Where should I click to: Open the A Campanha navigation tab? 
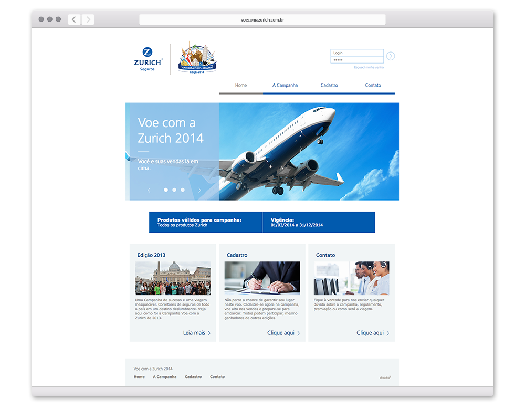pyautogui.click(x=285, y=85)
